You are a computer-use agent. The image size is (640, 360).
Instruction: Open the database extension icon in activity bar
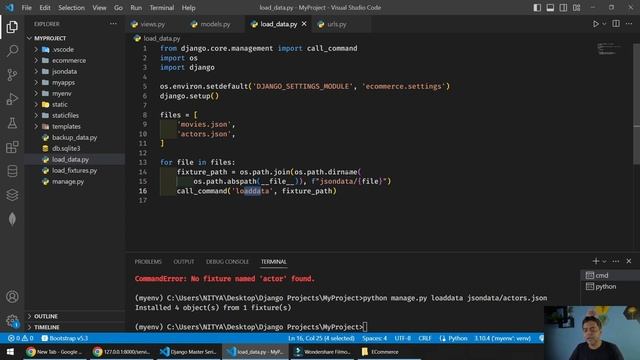coord(12,171)
